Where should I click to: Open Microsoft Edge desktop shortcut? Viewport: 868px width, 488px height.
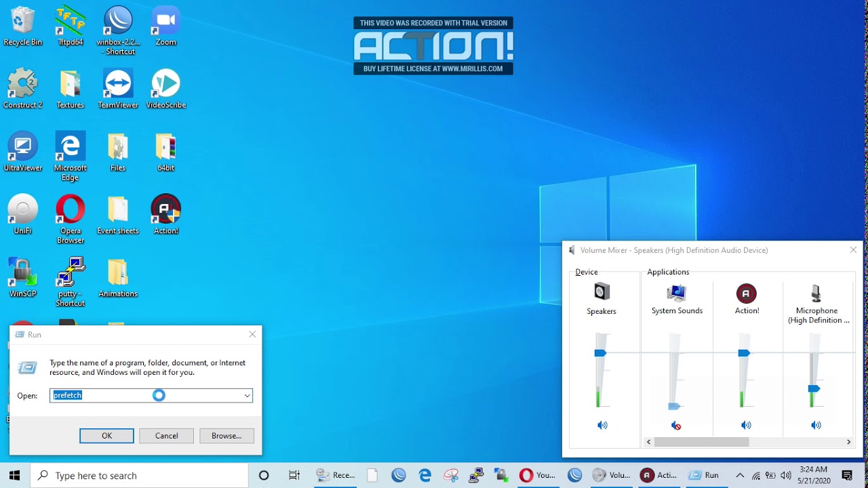coord(71,157)
